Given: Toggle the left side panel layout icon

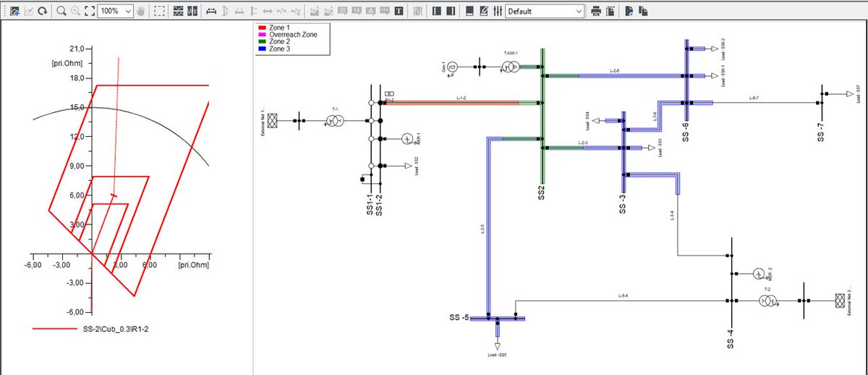Looking at the screenshot, I should (x=438, y=11).
